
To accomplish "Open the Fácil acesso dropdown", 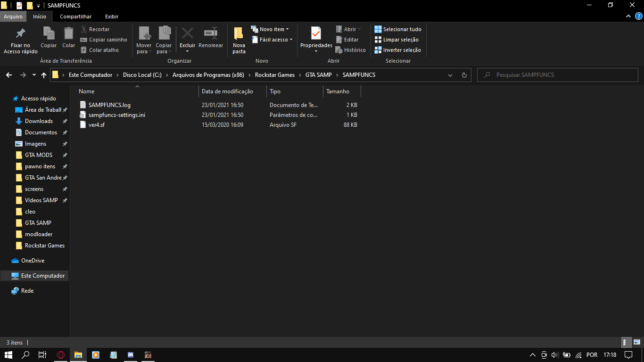I will click(272, 40).
